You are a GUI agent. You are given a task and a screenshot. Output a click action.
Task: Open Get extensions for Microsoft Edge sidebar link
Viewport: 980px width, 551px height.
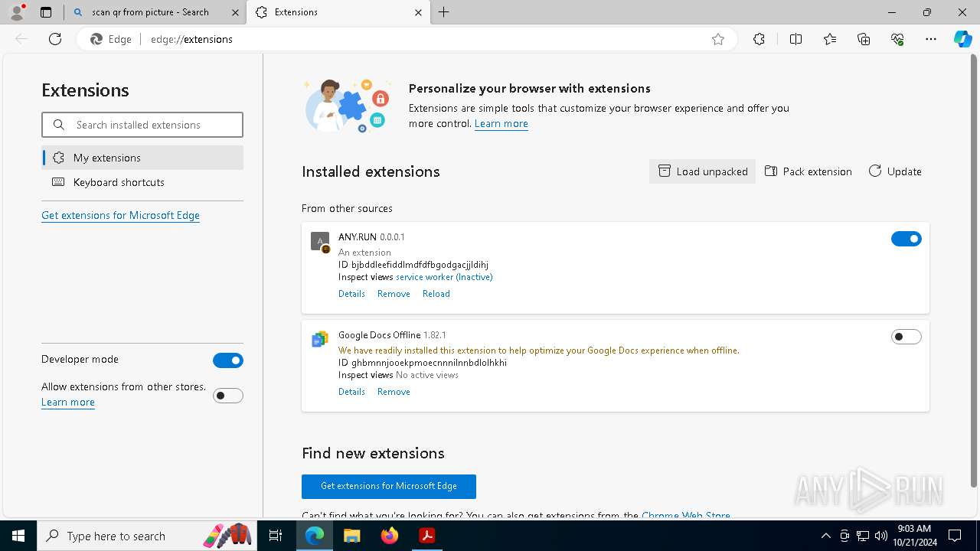pos(120,216)
